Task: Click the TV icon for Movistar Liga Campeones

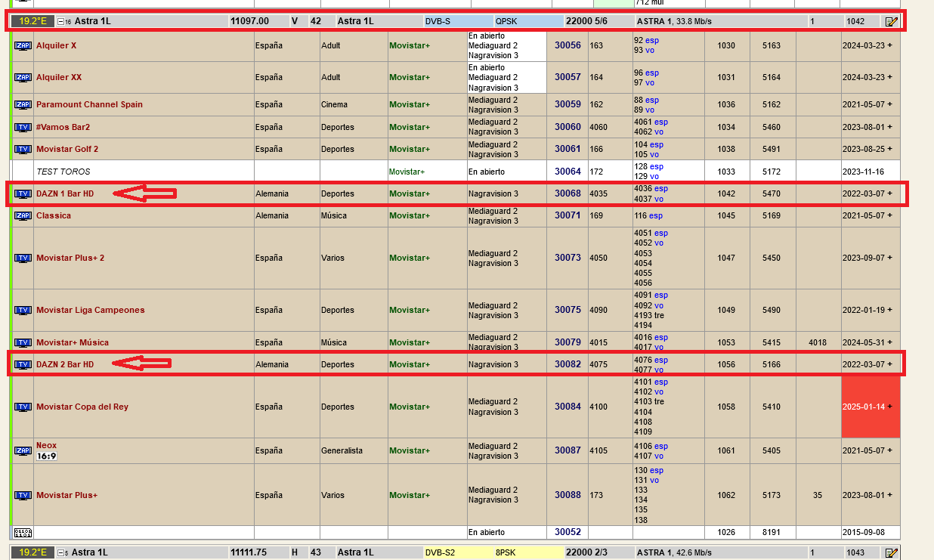Action: tap(23, 310)
